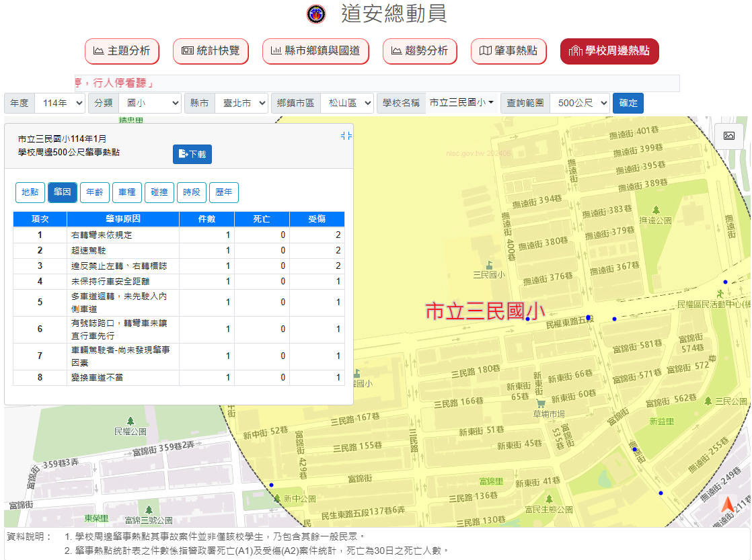Click the emblem logo beside the page title

point(316,14)
